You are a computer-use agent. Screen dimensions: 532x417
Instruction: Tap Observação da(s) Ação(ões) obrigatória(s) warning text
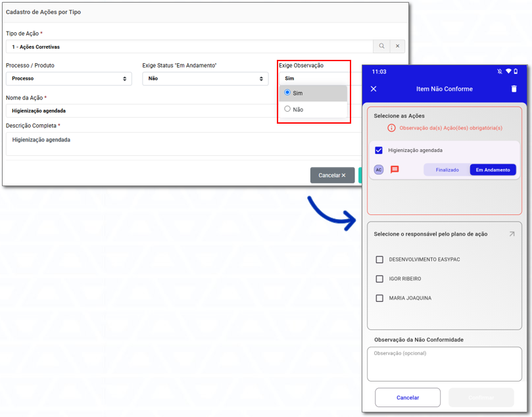pyautogui.click(x=450, y=128)
